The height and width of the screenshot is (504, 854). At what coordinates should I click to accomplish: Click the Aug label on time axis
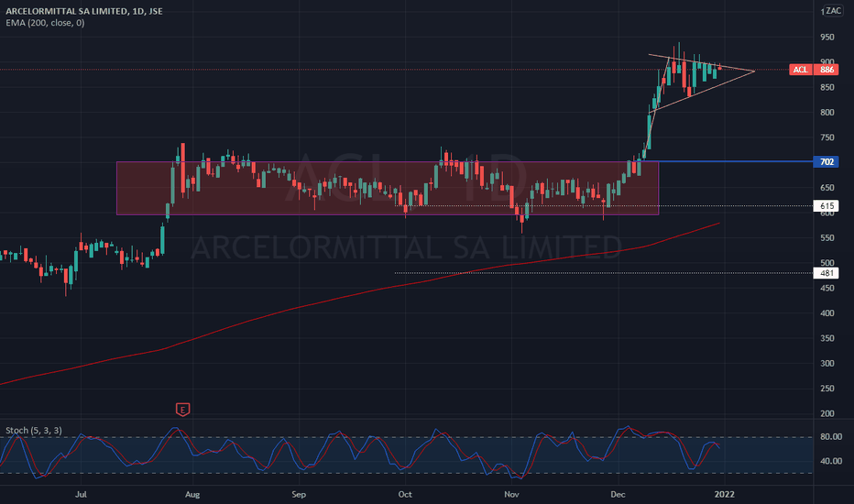[192, 495]
